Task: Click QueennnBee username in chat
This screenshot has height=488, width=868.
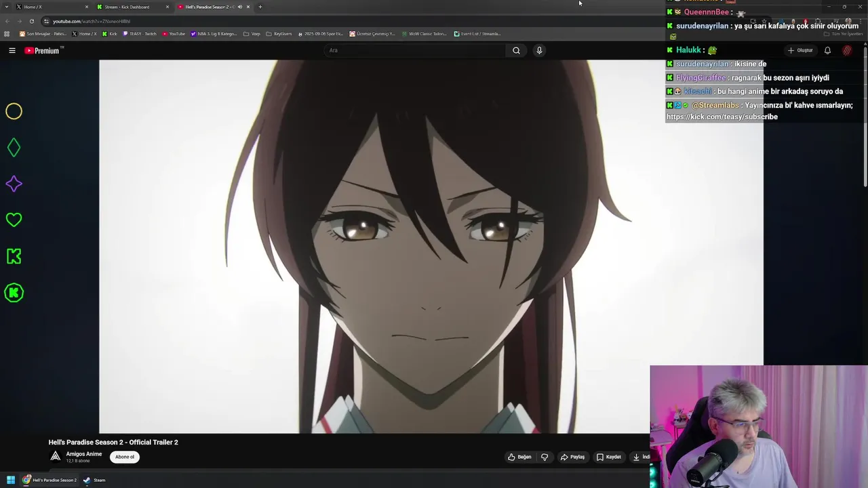Action: click(706, 12)
